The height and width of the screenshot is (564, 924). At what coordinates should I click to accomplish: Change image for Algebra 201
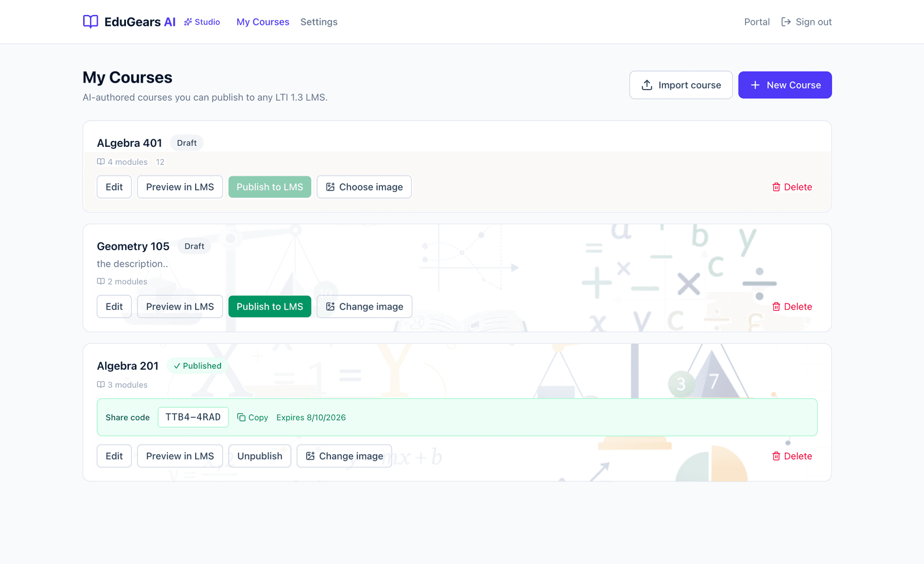344,457
